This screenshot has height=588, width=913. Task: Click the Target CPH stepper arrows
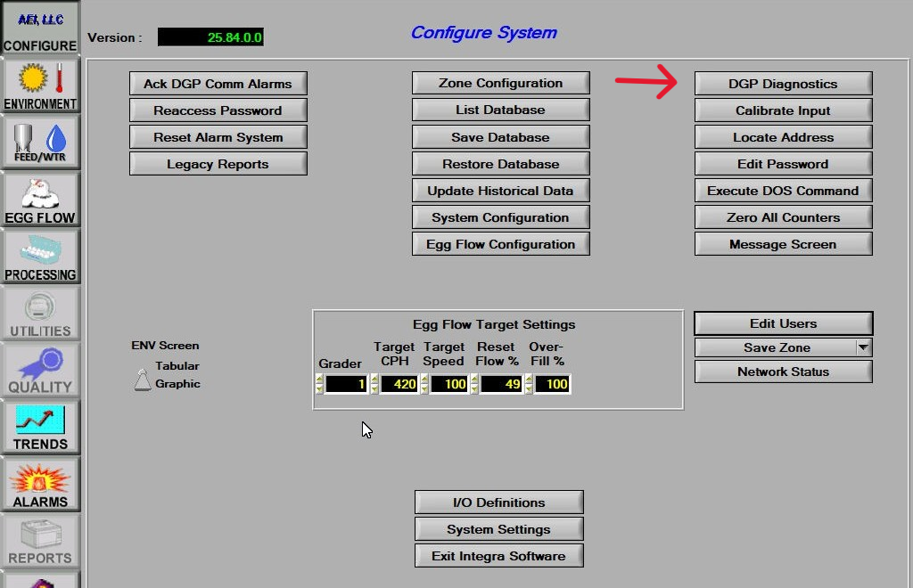[374, 384]
